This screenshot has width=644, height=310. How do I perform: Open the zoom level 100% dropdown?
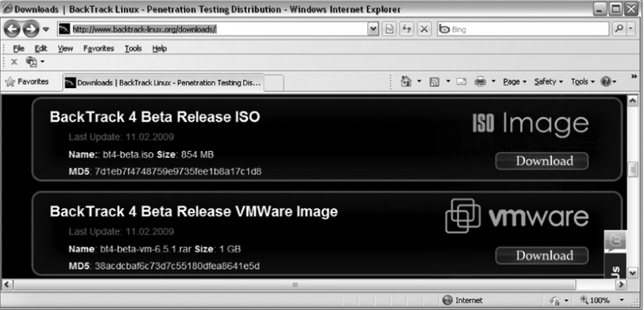602,300
